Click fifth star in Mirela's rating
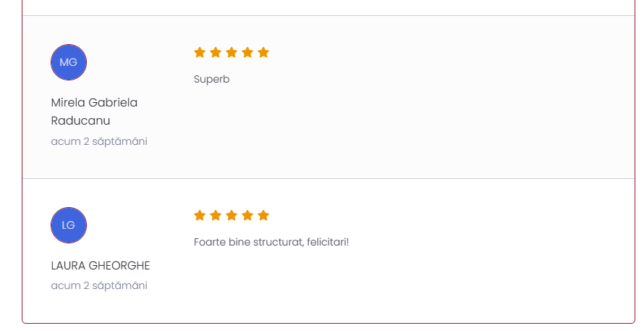The height and width of the screenshot is (331, 644). (x=263, y=52)
